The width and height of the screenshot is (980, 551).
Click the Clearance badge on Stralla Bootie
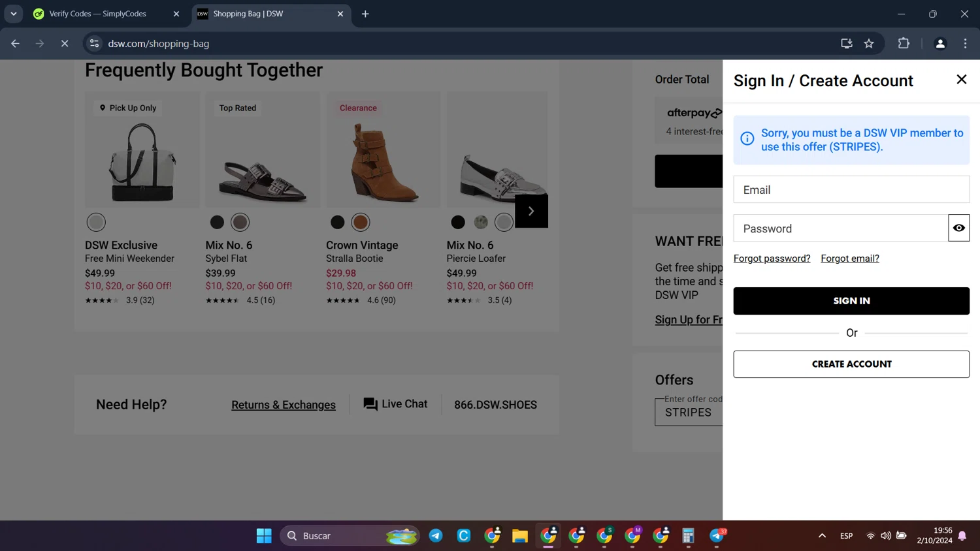tap(358, 108)
